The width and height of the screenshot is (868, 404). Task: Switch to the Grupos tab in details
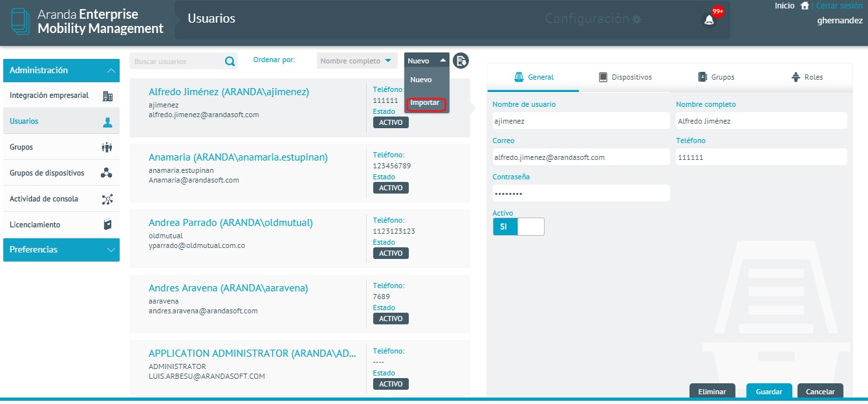pyautogui.click(x=716, y=77)
